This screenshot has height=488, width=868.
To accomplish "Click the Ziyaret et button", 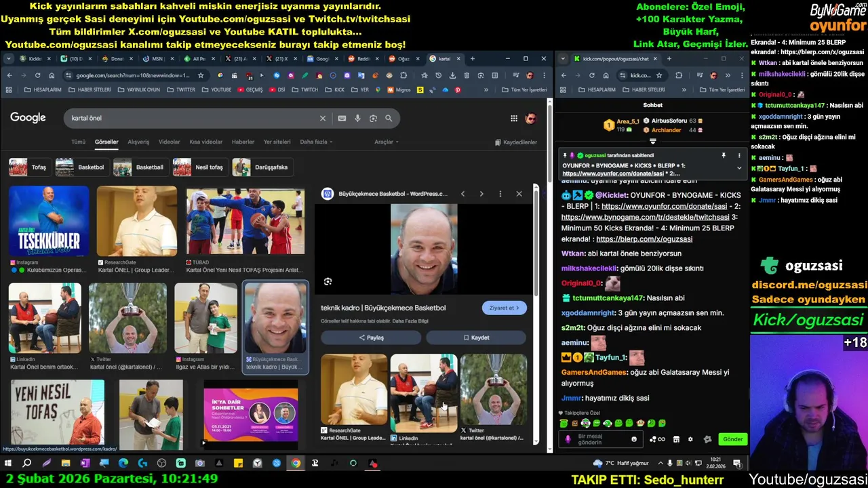I will [x=504, y=308].
